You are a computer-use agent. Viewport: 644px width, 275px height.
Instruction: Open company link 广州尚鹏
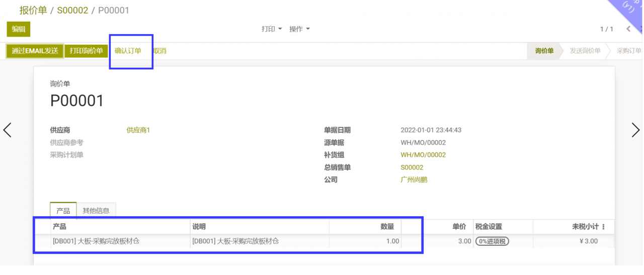[x=414, y=179]
